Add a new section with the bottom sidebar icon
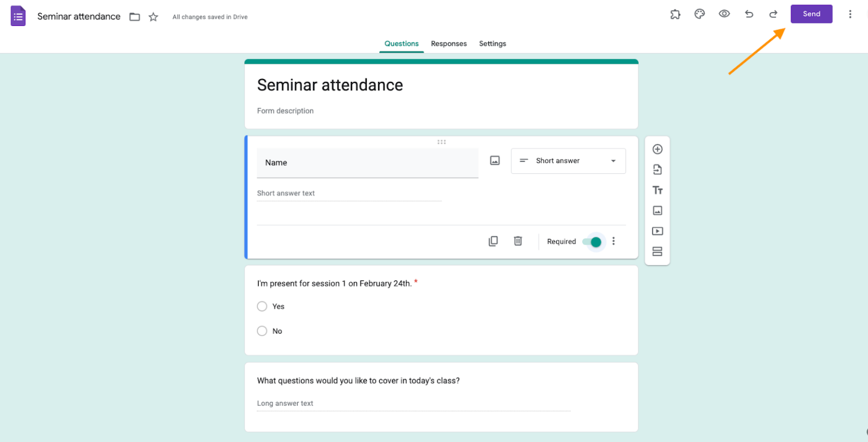This screenshot has height=442, width=868. click(658, 251)
